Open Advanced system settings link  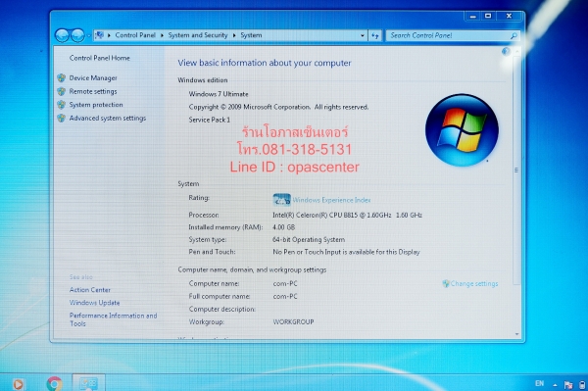(108, 119)
